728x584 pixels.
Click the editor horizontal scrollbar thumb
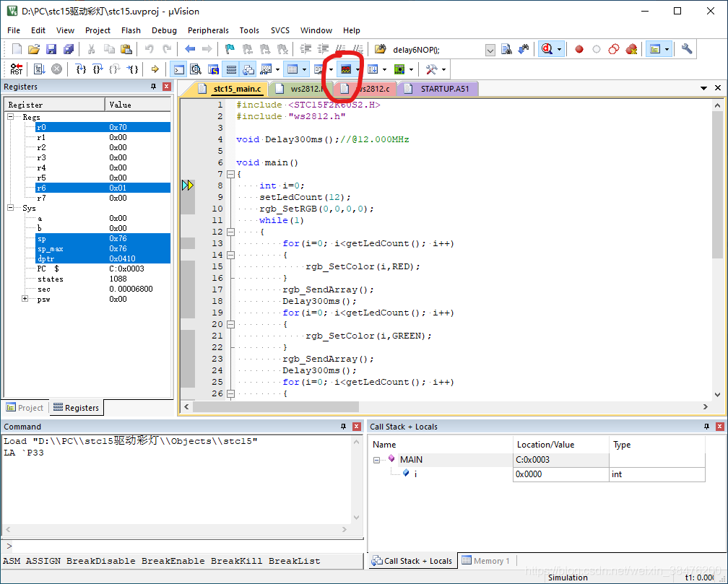[x=276, y=406]
